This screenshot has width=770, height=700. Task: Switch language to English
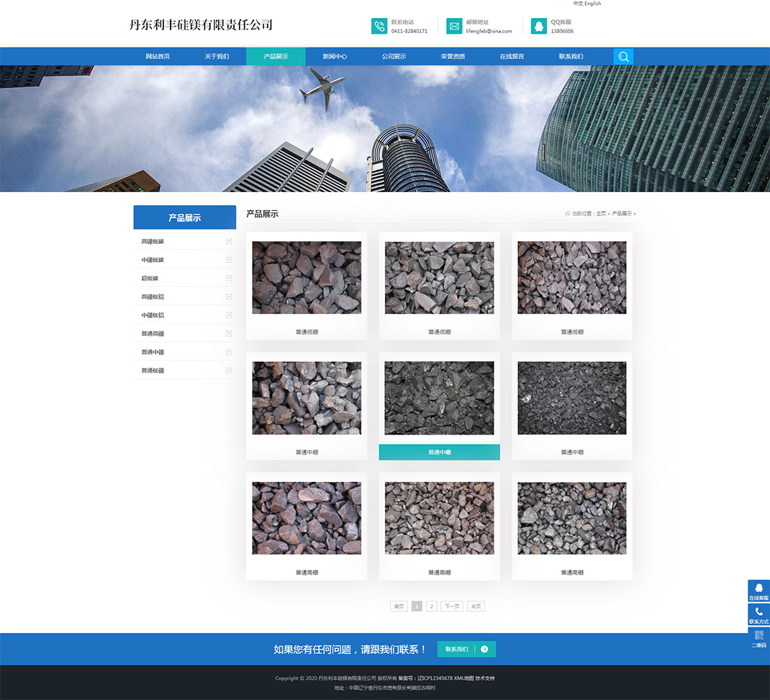[593, 4]
